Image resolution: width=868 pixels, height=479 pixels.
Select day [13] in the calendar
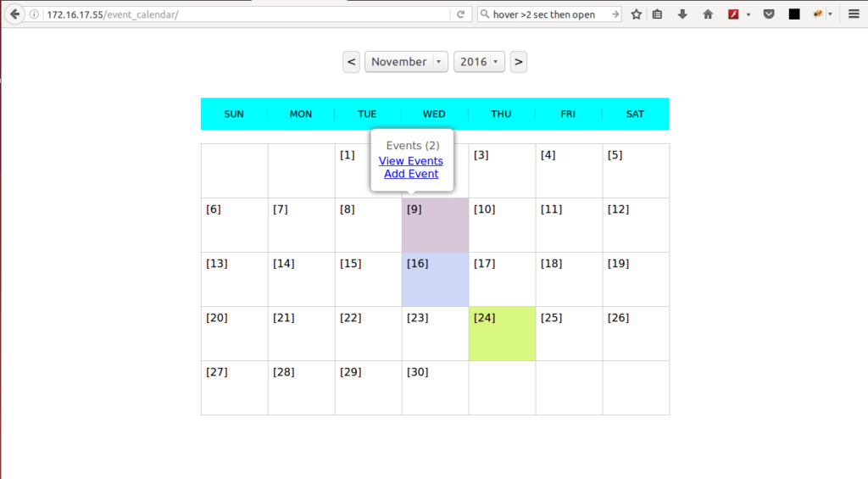235,279
